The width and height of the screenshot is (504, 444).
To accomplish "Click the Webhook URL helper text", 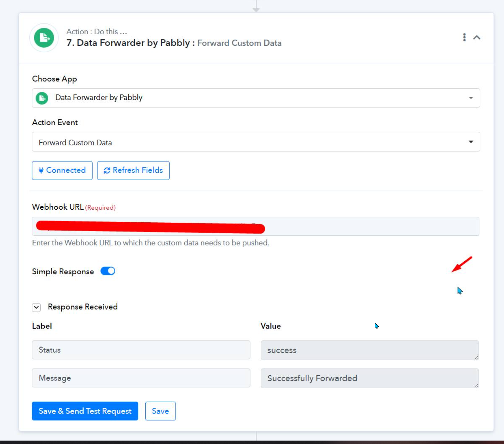I will coord(151,243).
